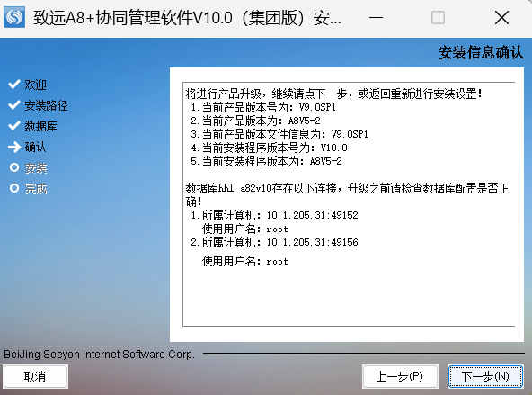Proceed with 下一步(N) button
Viewport: 532px width, 395px height.
point(485,376)
